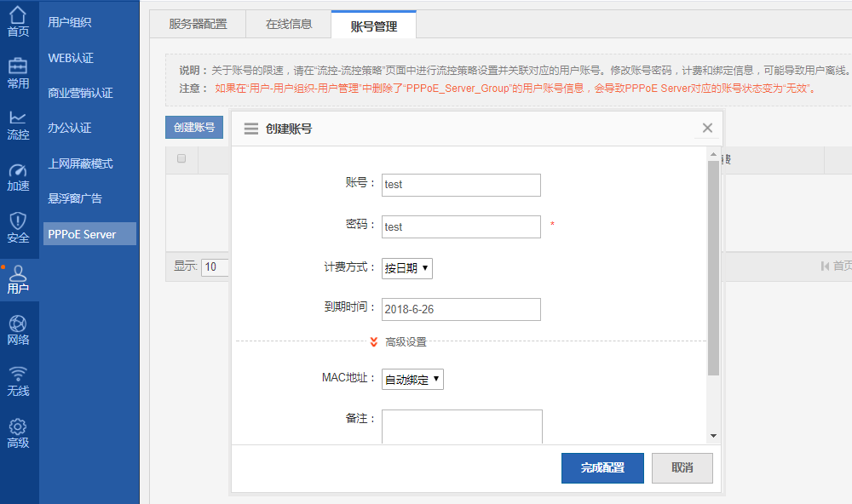Open the MAC地址 binding dropdown
The height and width of the screenshot is (504, 852).
pyautogui.click(x=412, y=380)
